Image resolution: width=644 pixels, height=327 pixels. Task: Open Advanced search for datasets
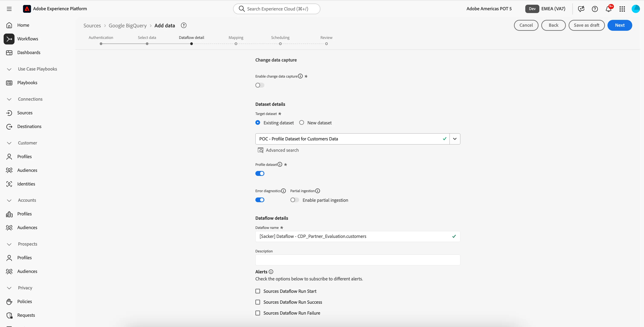pyautogui.click(x=278, y=150)
